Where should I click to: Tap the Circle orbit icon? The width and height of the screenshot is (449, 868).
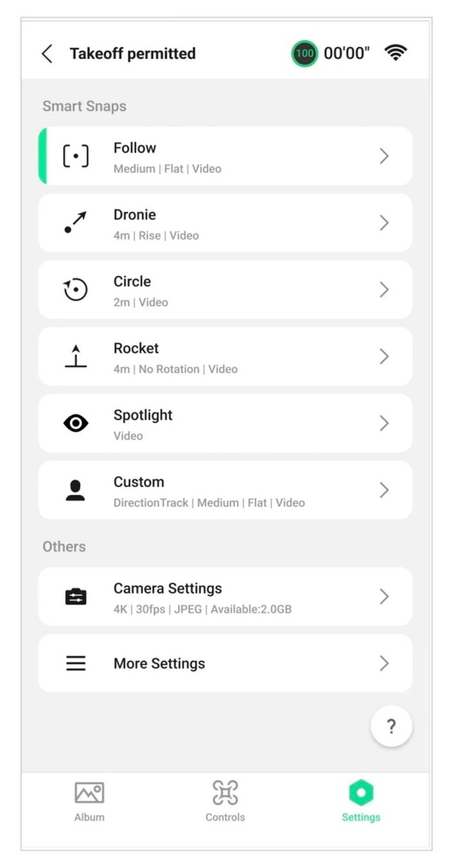pos(76,290)
